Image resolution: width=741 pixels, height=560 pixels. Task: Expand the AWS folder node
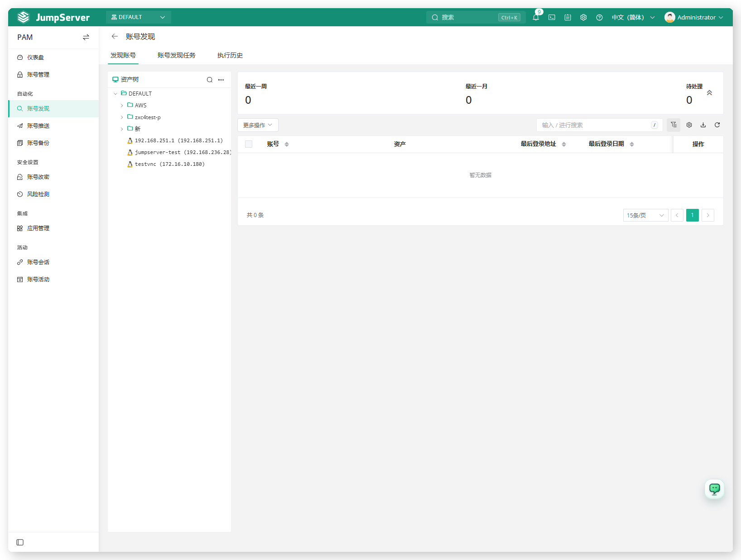tap(122, 106)
